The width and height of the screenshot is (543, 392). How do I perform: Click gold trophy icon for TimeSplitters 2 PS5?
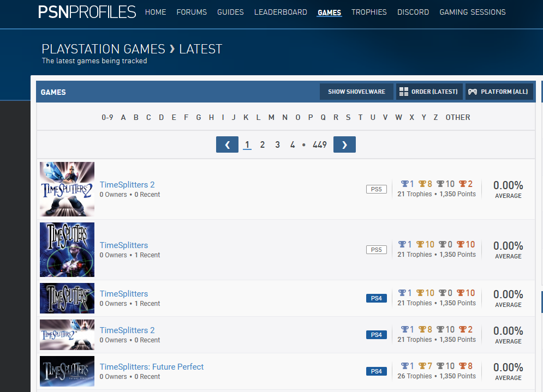(x=422, y=184)
